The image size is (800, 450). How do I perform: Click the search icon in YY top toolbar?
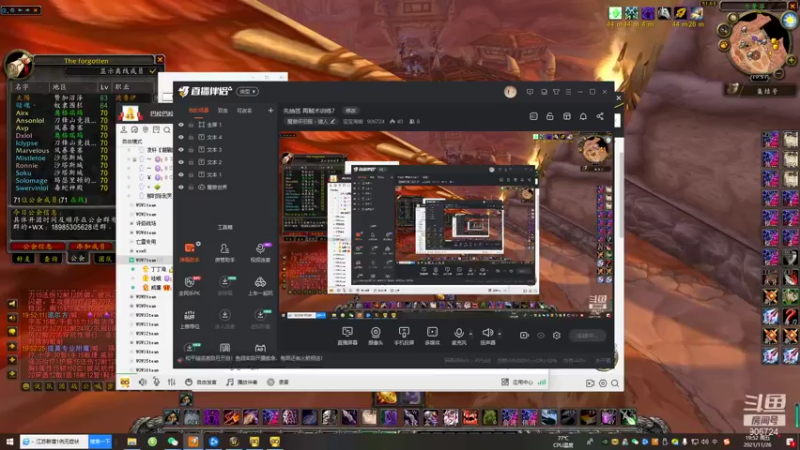[167, 130]
